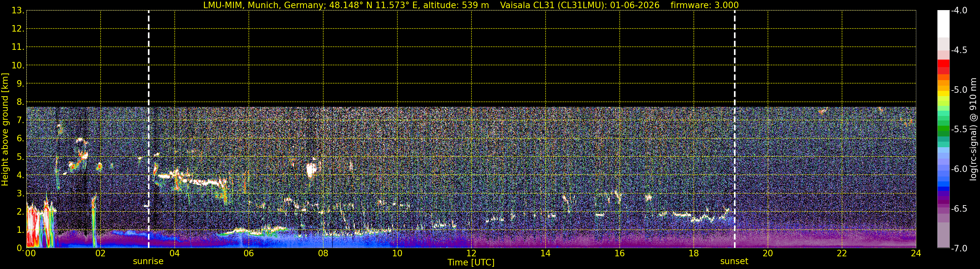The height and width of the screenshot is (269, 980).
Task: Click the log(rc-signal) @ 910 nm label
Action: point(973,129)
